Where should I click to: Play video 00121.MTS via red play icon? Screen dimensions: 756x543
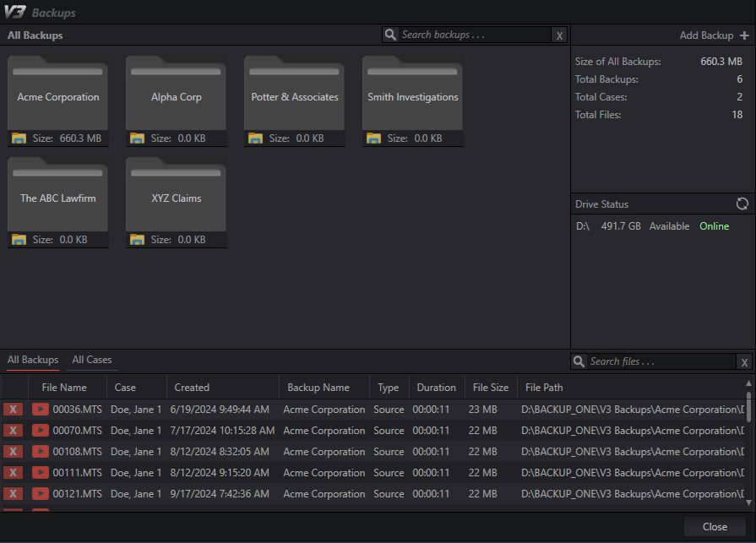[x=41, y=494]
